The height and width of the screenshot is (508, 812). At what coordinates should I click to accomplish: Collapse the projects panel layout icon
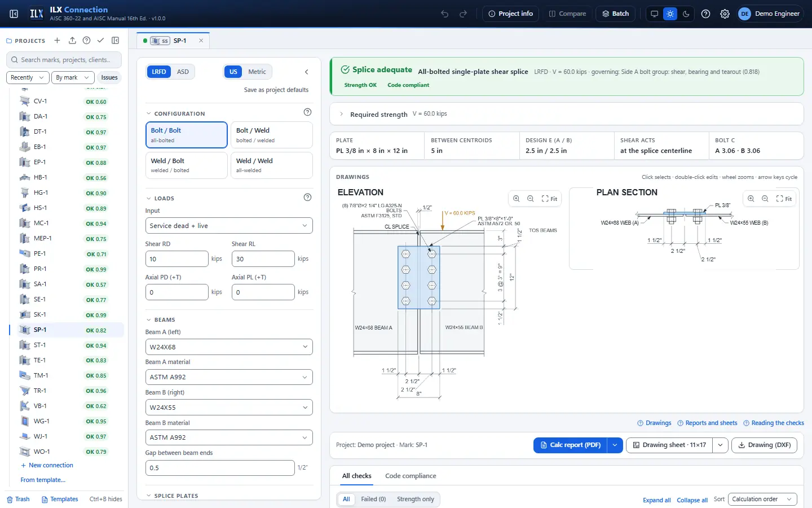(116, 41)
